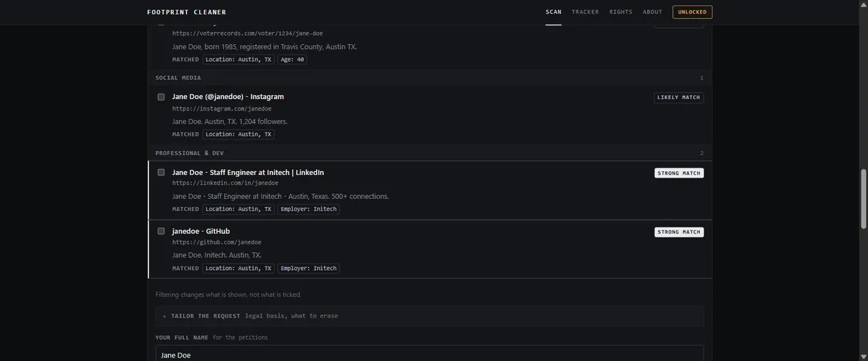
Task: Click the Professional & Dev section header
Action: (x=429, y=153)
